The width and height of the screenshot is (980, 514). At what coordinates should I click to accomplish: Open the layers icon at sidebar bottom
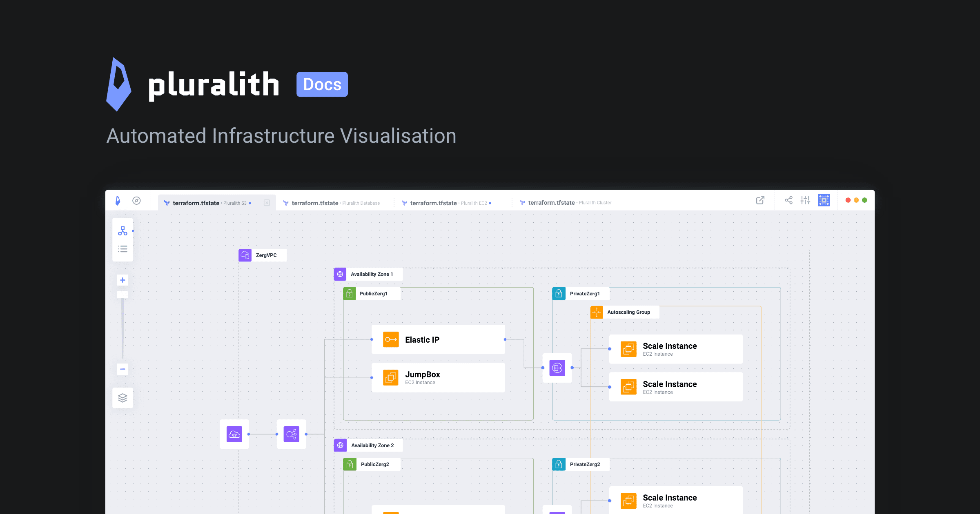(x=122, y=398)
